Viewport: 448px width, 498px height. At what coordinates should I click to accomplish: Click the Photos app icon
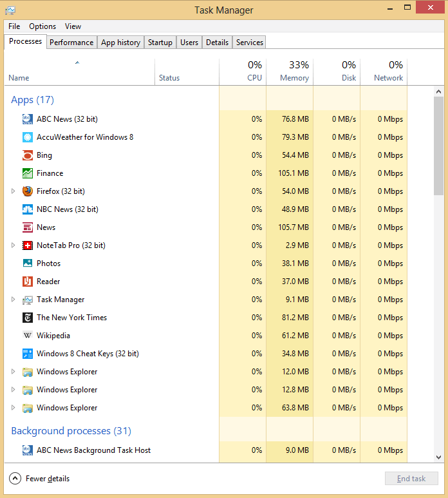click(28, 263)
